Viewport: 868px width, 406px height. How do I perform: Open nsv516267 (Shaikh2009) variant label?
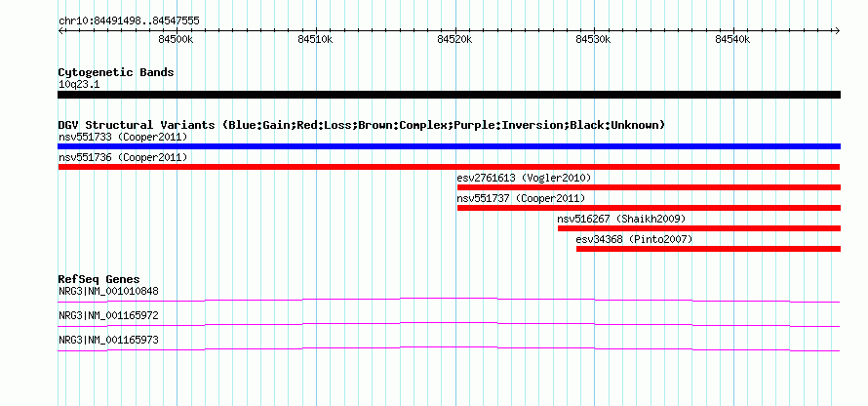(621, 219)
